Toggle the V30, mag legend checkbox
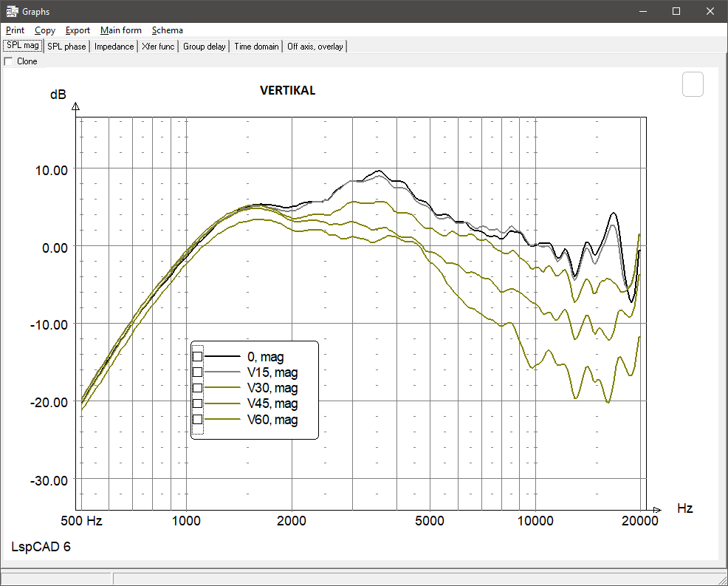Viewport: 728px width, 586px height. click(x=197, y=388)
